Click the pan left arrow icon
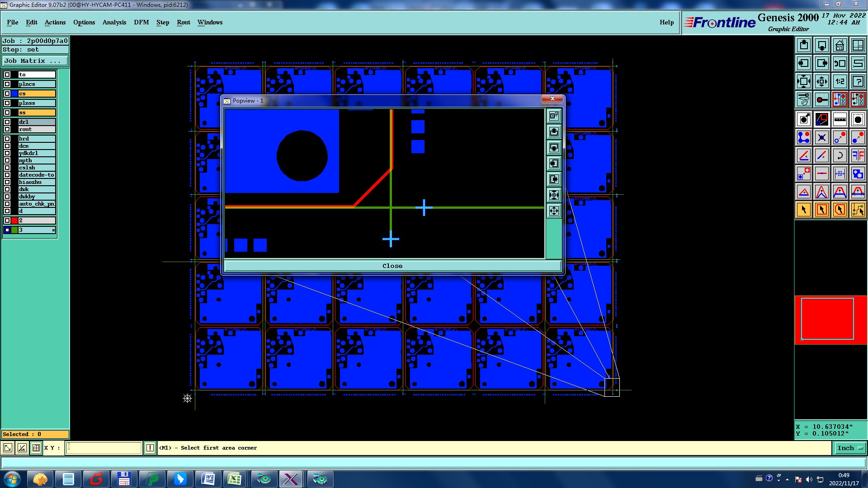The width and height of the screenshot is (868, 488). click(803, 63)
